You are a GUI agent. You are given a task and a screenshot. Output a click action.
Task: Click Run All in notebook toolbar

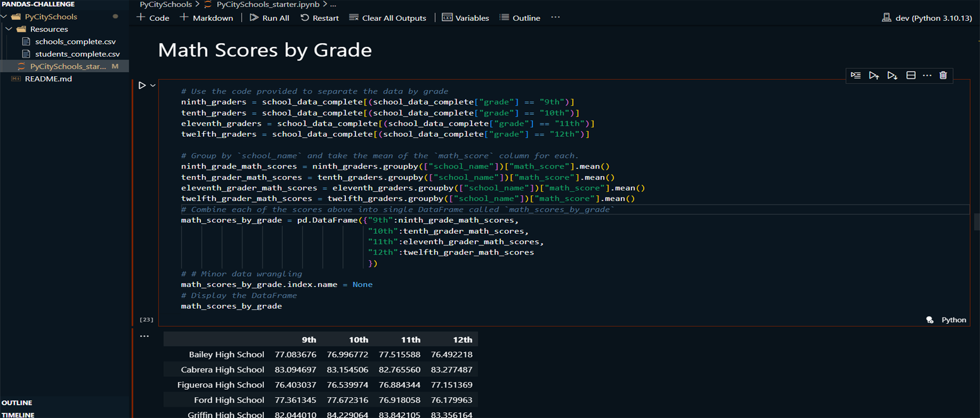(269, 18)
